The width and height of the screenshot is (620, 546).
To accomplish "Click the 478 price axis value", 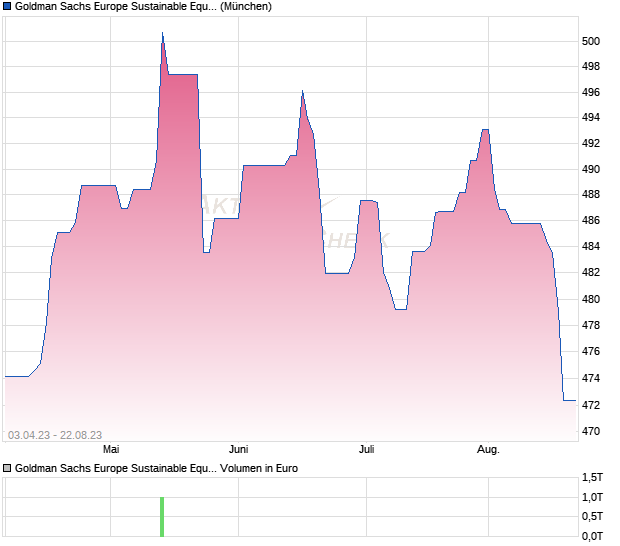I will click(x=591, y=325).
